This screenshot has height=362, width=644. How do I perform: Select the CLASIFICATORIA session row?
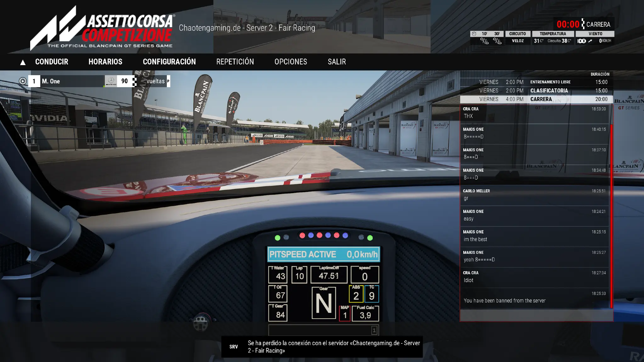click(x=536, y=91)
